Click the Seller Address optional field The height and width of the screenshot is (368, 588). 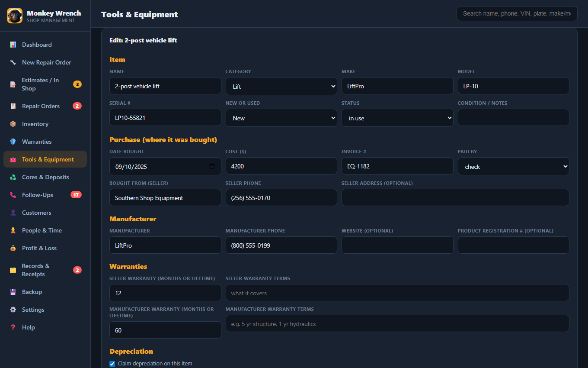pos(455,197)
